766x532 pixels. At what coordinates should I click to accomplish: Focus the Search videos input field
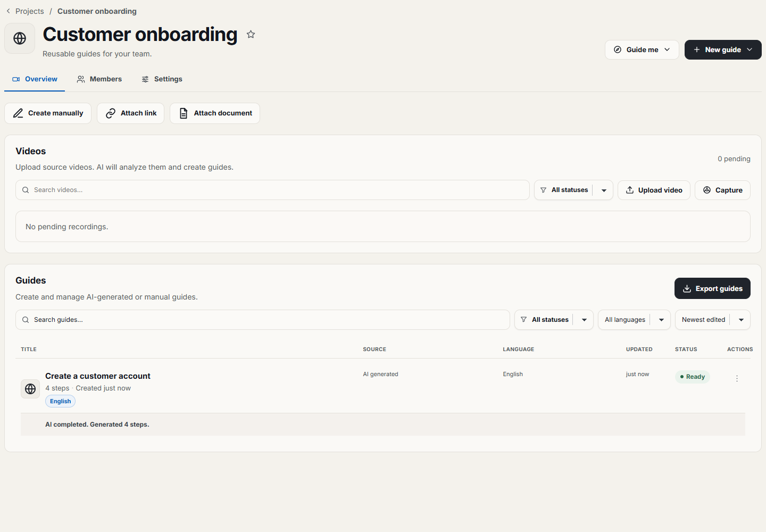point(272,190)
